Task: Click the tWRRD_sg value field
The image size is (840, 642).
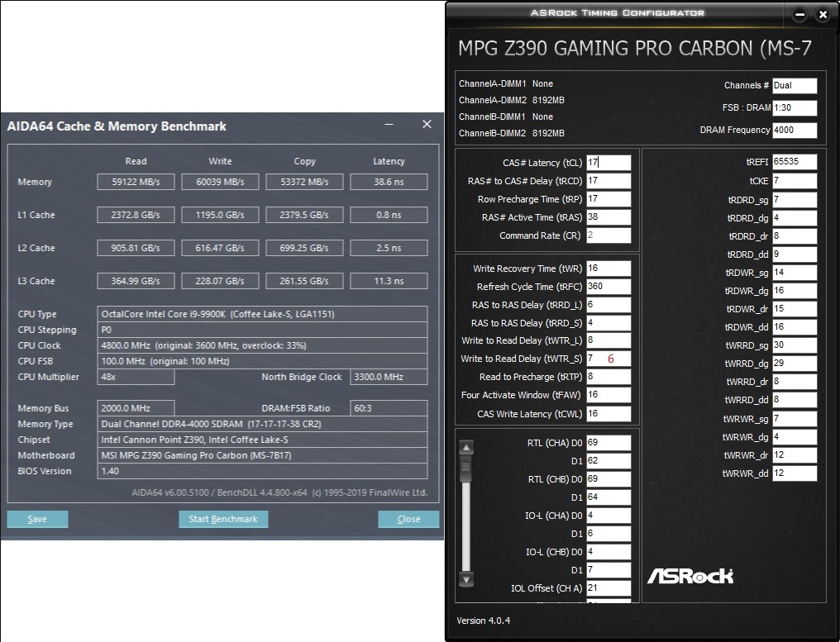Action: [x=795, y=345]
